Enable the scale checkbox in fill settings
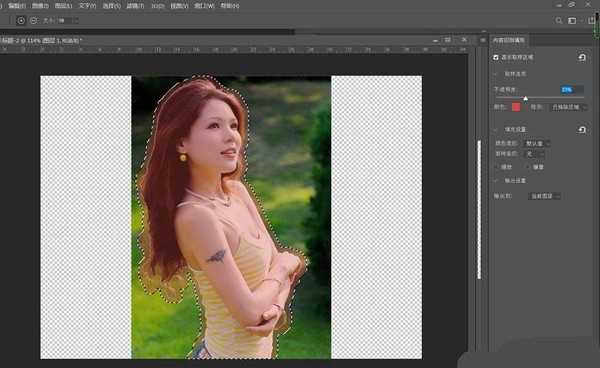600x368 pixels. click(x=497, y=167)
